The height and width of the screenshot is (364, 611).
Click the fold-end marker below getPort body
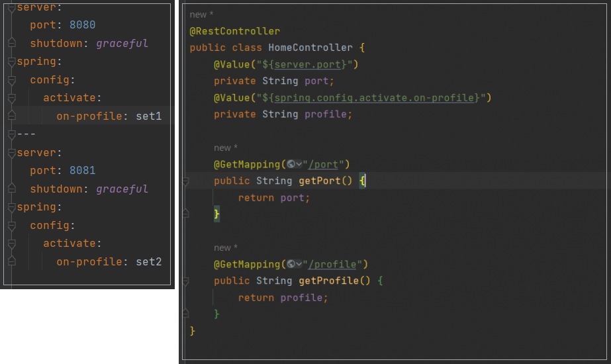186,213
